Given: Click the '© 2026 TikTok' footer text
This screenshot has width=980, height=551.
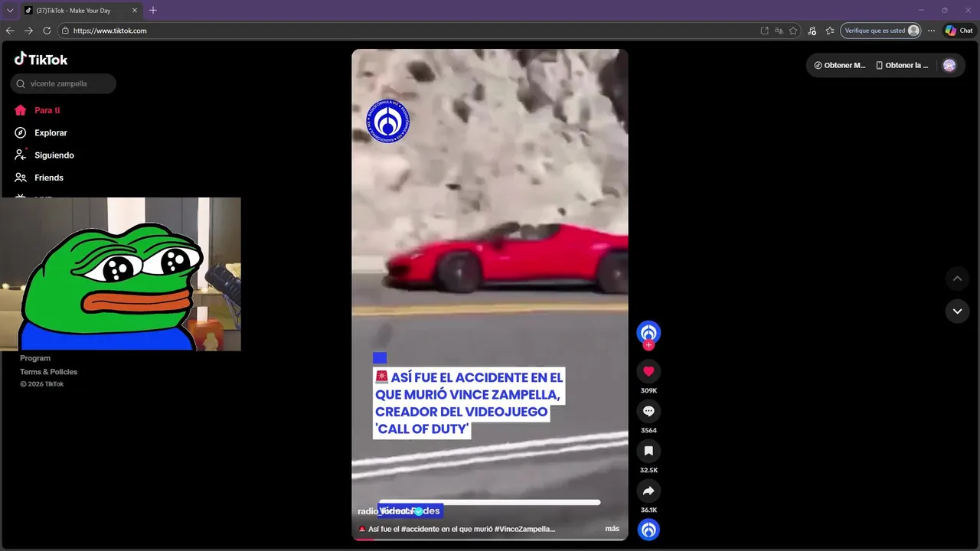Looking at the screenshot, I should tap(42, 384).
